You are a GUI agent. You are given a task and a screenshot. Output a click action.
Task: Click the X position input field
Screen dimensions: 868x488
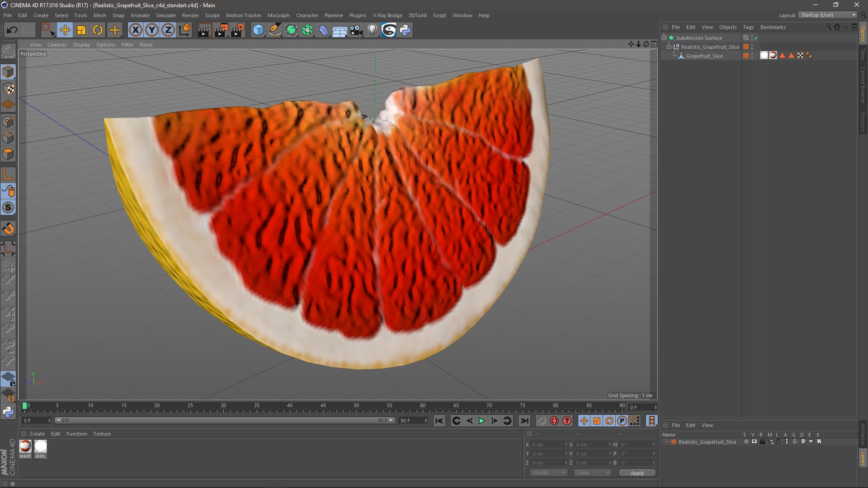pyautogui.click(x=549, y=445)
